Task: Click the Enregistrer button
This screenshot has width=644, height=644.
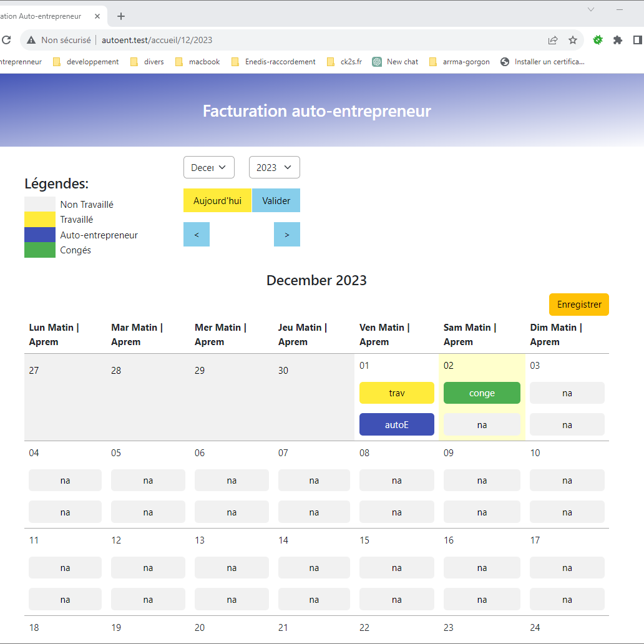Action: coord(578,305)
